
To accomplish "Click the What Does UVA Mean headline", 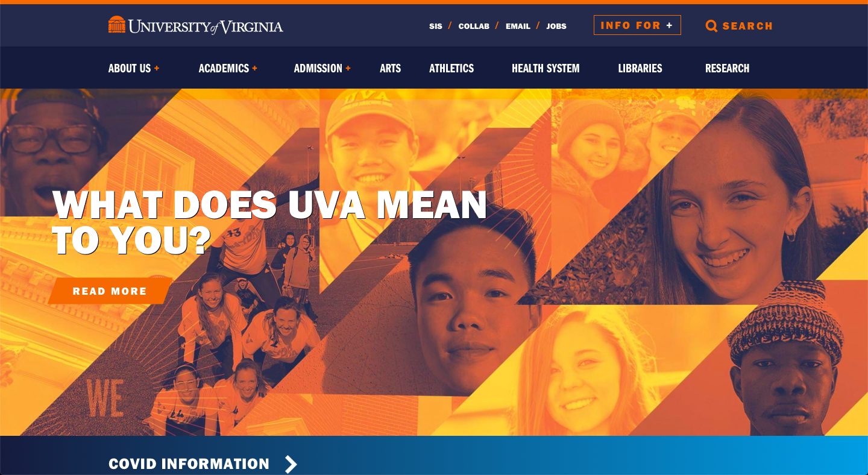I will point(269,222).
